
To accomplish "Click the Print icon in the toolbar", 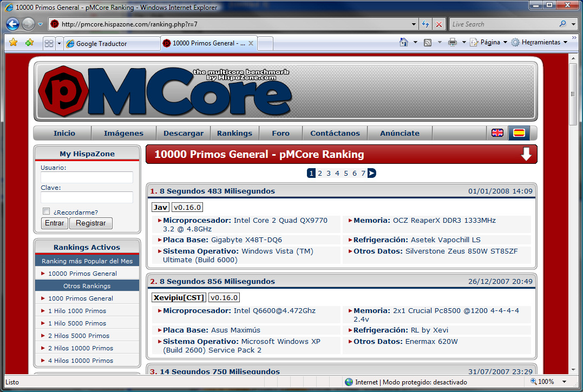I will pos(453,42).
